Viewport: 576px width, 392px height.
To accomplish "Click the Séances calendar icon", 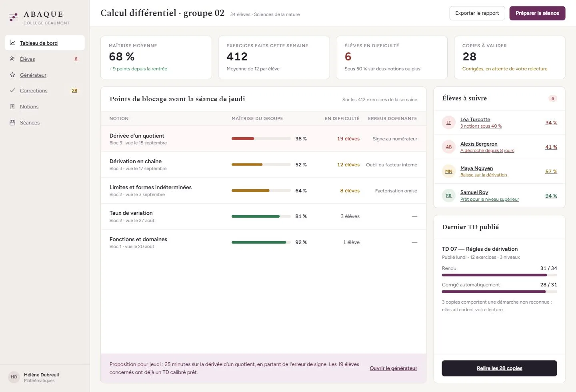I will (12, 122).
